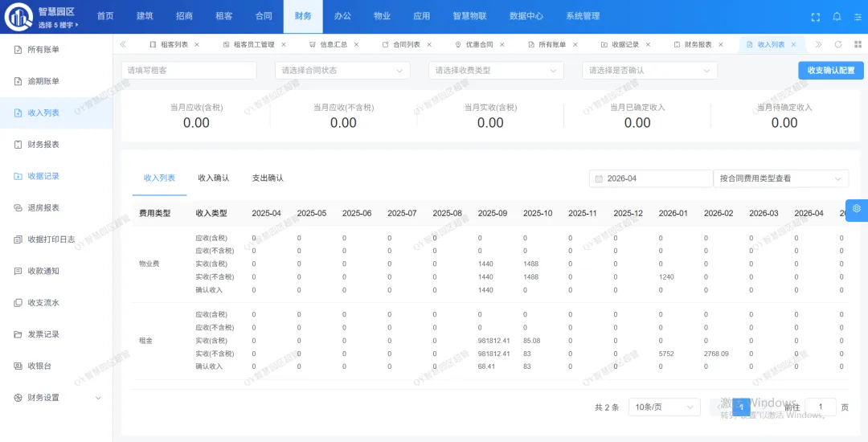Click 财务报表 sidebar icon
Screen dimensions: 868x442
pos(18,145)
